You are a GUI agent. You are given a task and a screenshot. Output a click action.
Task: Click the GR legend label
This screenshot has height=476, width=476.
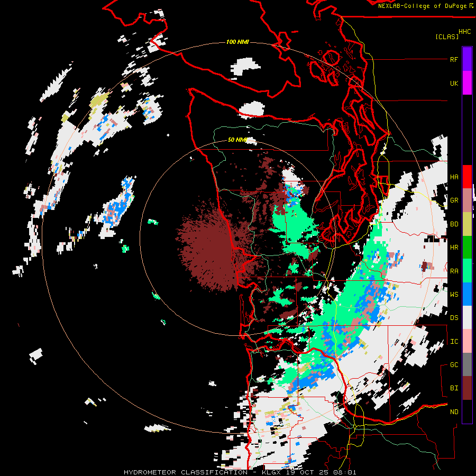click(454, 200)
